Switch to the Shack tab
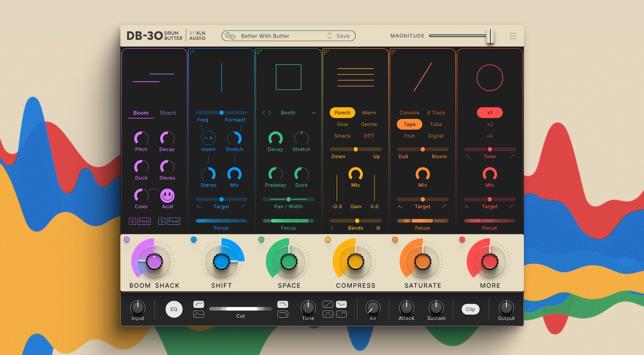Viewport: 644px width, 355px height. 168,113
